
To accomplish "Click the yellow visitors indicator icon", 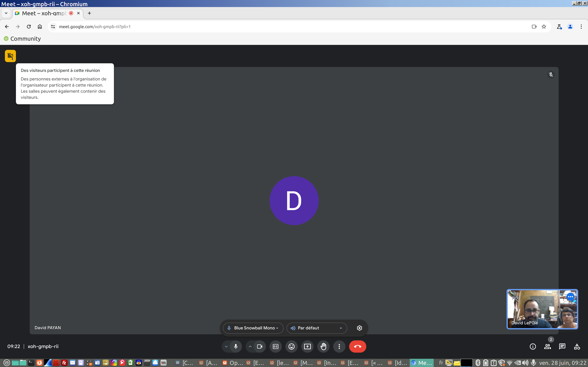I will pyautogui.click(x=10, y=56).
